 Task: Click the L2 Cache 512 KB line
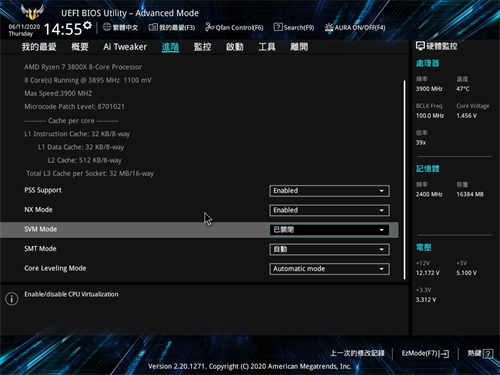85,160
